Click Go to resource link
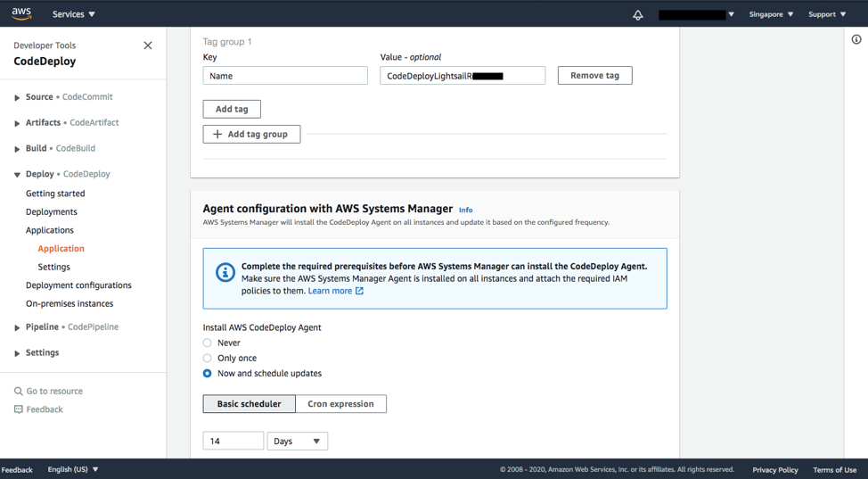Viewport: 868px width, 479px height. (x=54, y=391)
